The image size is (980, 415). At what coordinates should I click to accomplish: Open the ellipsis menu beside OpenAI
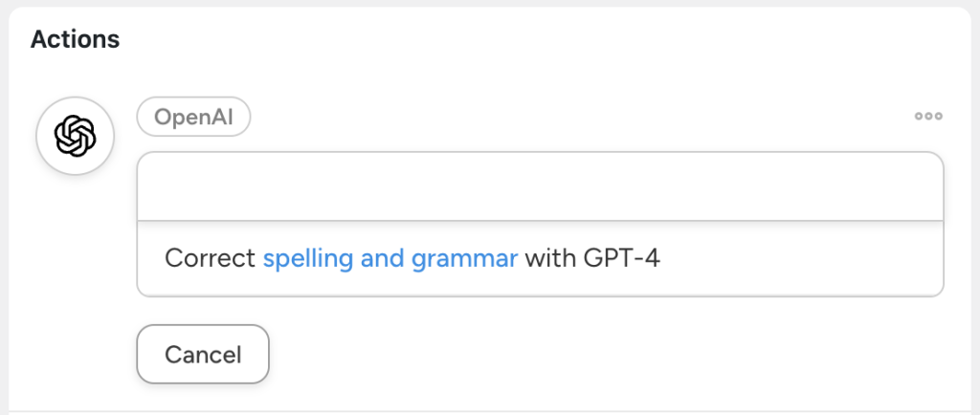coord(927,117)
